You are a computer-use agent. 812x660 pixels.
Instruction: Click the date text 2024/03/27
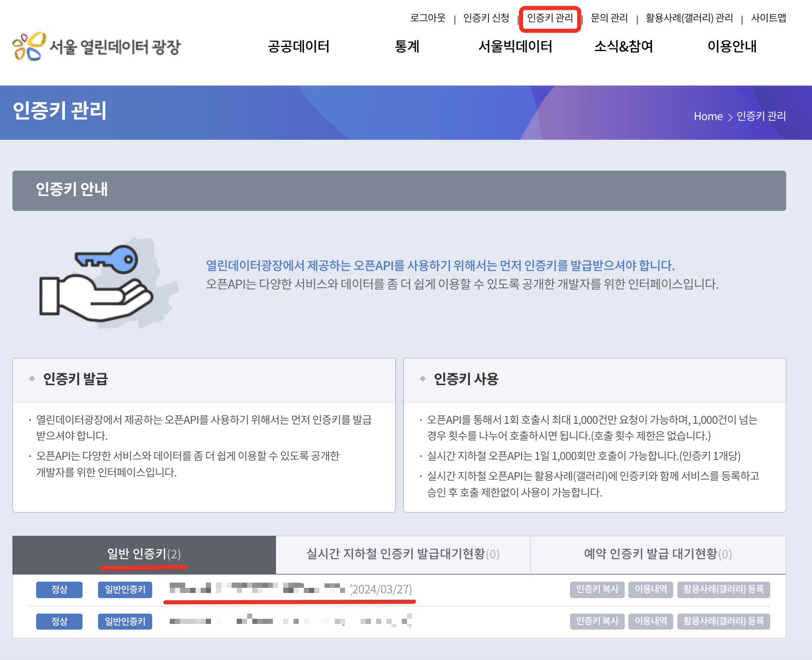381,589
